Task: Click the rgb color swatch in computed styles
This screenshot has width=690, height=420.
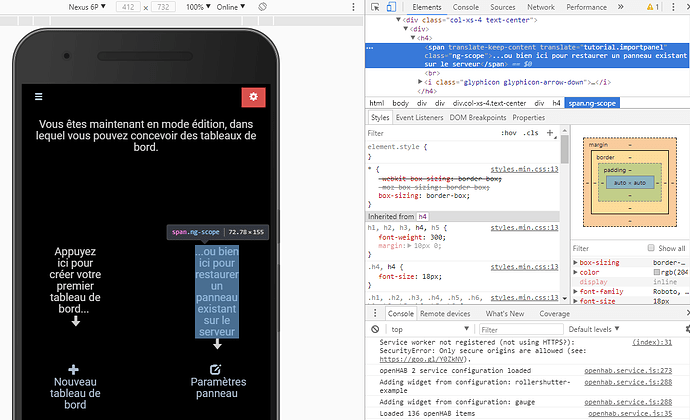Action: [x=657, y=272]
